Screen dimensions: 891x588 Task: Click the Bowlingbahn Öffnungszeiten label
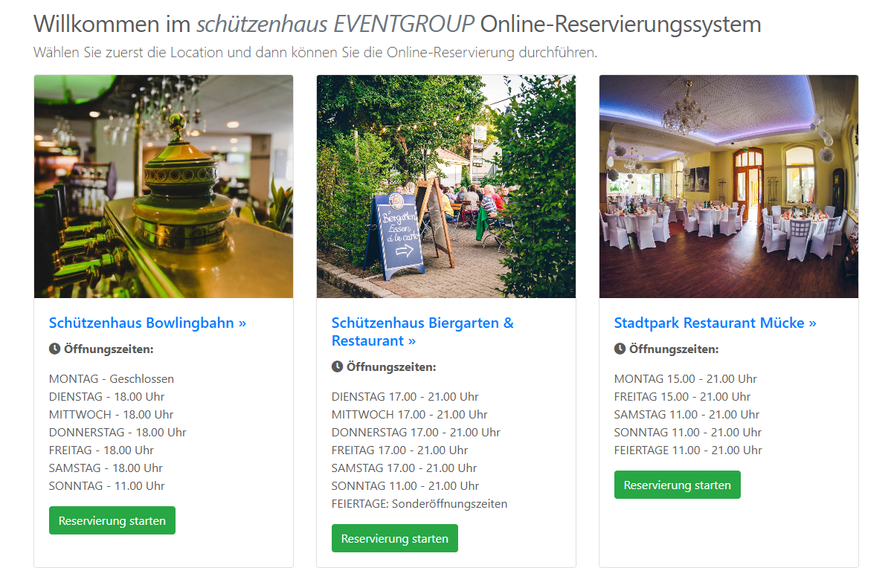point(109,349)
